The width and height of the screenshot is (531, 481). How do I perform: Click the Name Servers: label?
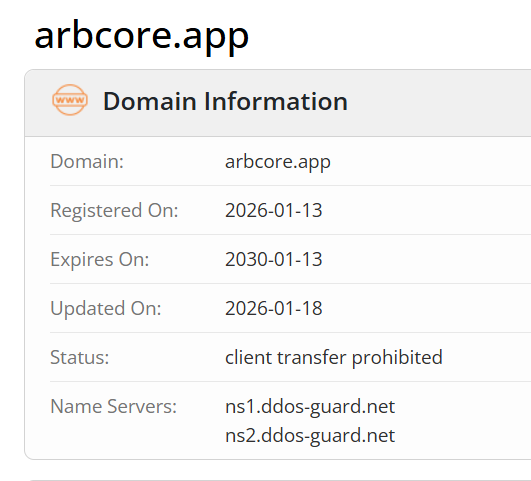[x=113, y=406]
